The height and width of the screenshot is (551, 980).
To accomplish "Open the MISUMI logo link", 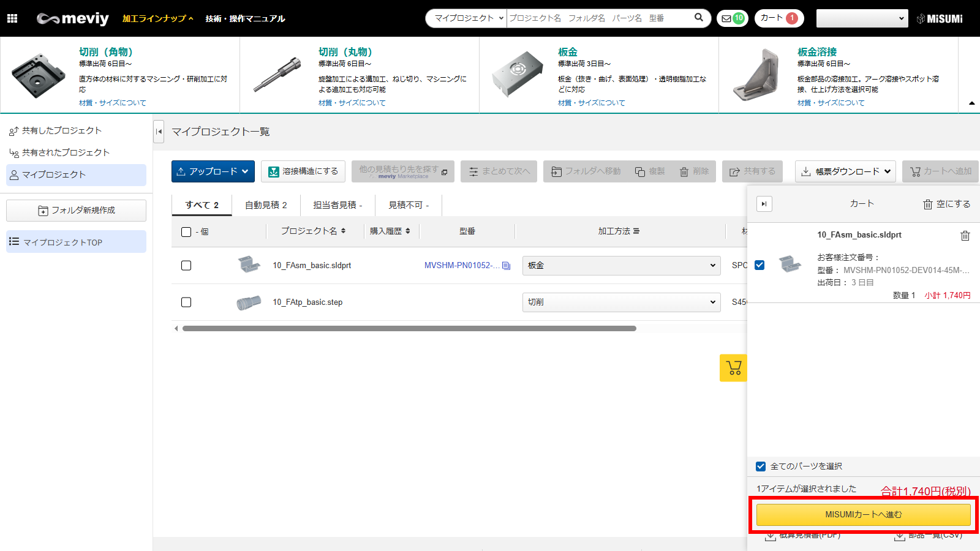I will click(x=940, y=19).
